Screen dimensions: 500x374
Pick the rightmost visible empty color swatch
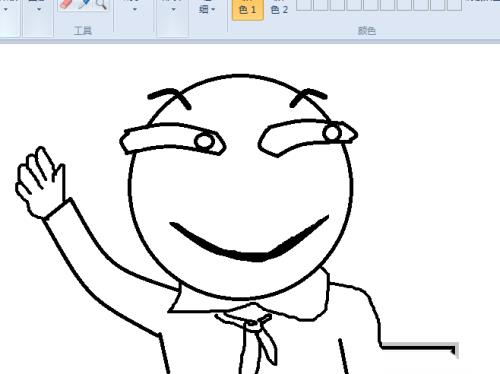[454, 5]
